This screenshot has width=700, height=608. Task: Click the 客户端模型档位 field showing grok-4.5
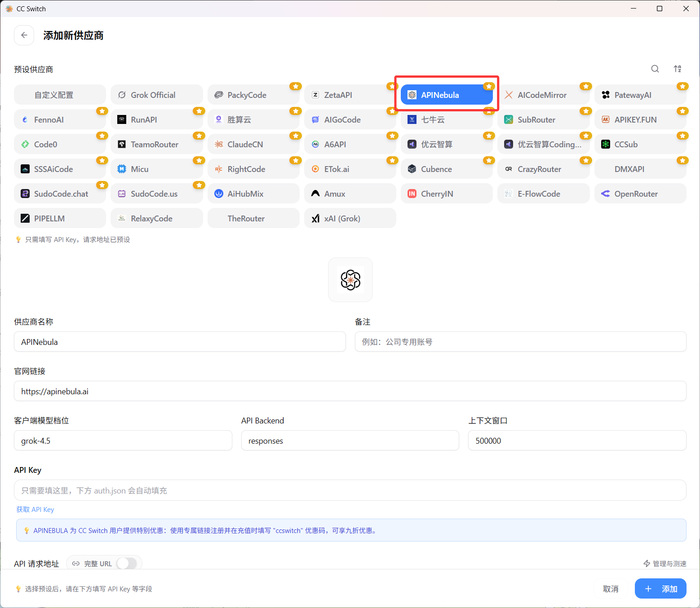pyautogui.click(x=123, y=441)
